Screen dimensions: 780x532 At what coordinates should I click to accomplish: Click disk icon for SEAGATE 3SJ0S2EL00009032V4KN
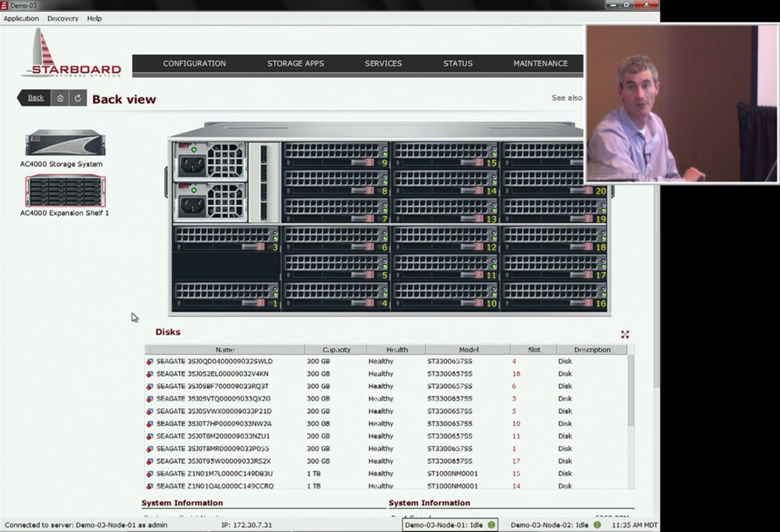click(x=150, y=374)
